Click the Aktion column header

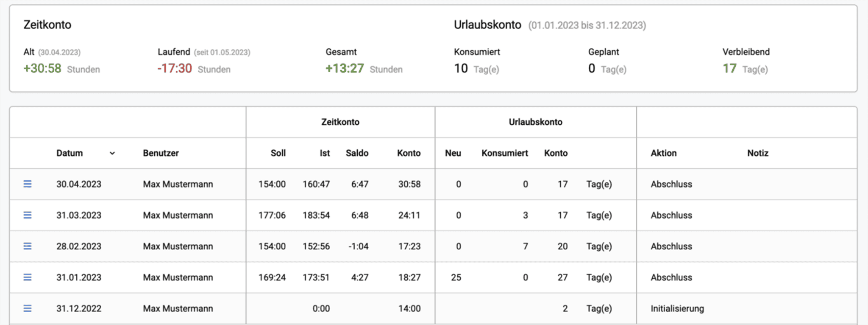pyautogui.click(x=663, y=153)
